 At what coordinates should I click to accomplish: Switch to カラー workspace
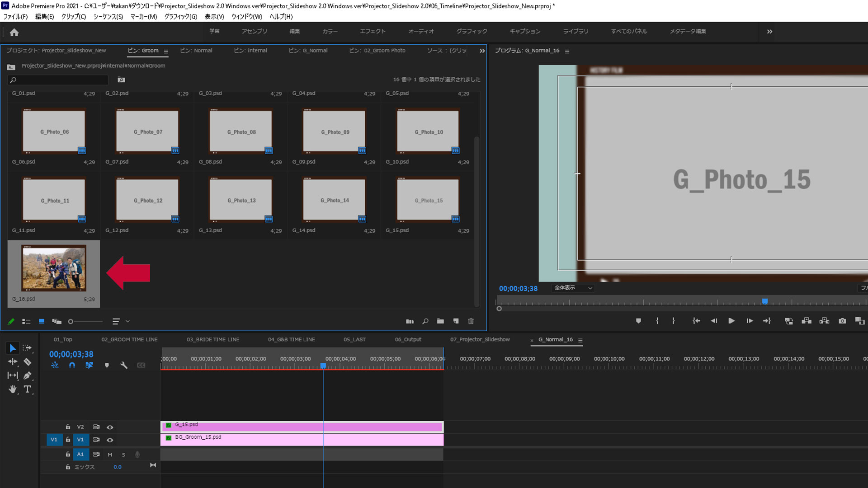click(x=330, y=31)
